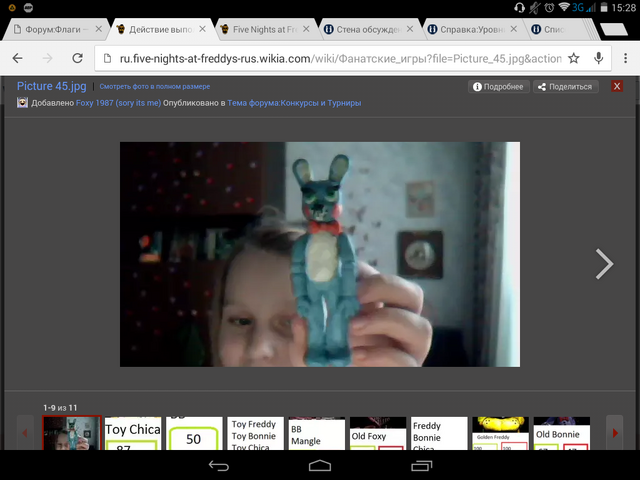Image resolution: width=640 pixels, height=480 pixels.
Task: Close the lightbox with the red X
Action: pos(617,87)
